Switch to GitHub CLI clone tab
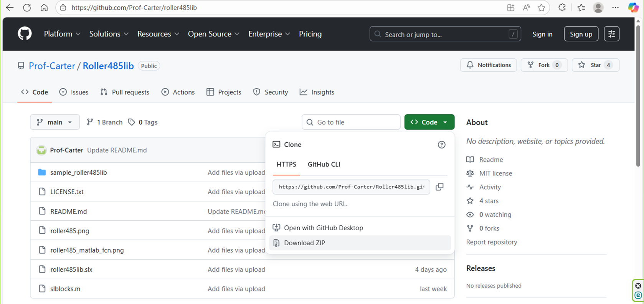The width and height of the screenshot is (644, 304). click(x=324, y=164)
